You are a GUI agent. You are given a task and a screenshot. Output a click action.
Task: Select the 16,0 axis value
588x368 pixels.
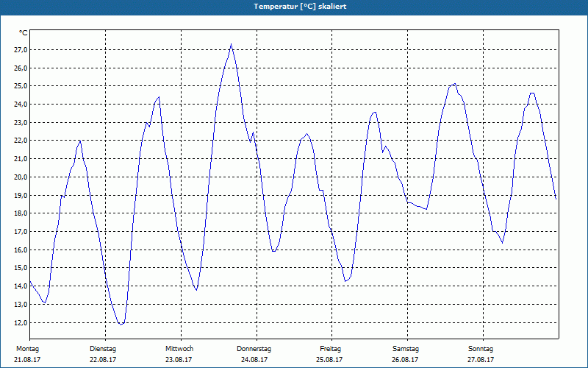20,250
